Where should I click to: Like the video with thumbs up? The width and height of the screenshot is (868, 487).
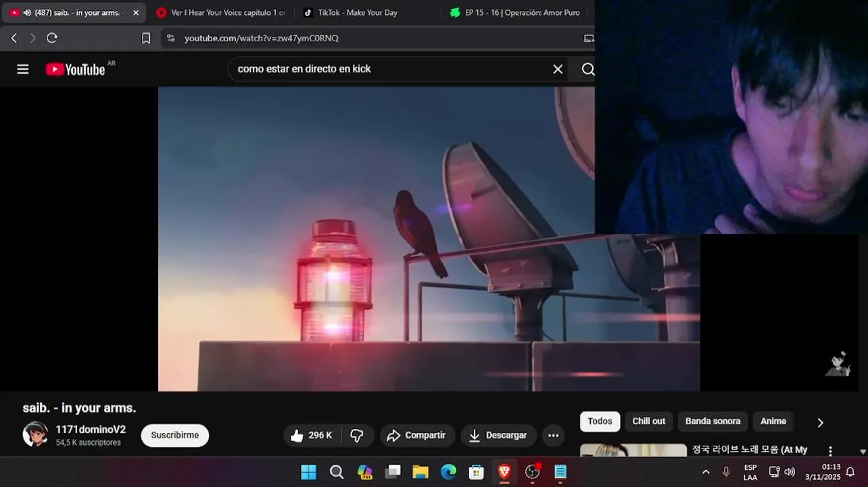click(x=311, y=436)
